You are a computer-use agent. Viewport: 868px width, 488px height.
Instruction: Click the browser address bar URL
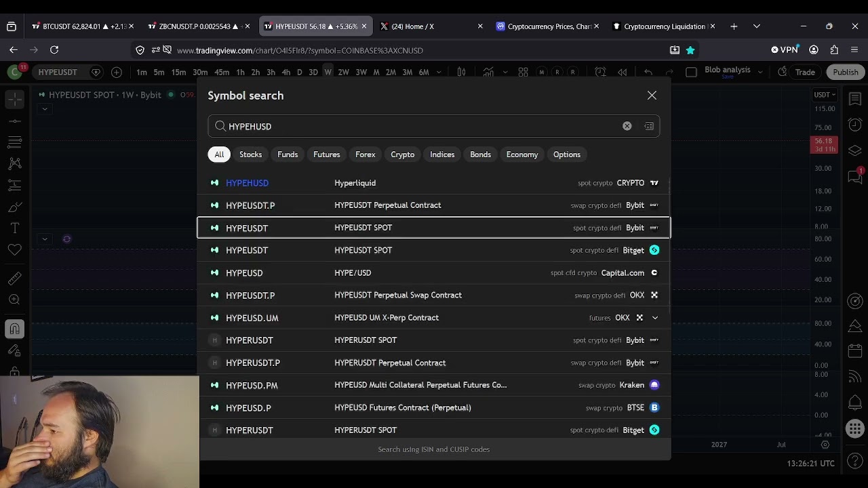299,50
